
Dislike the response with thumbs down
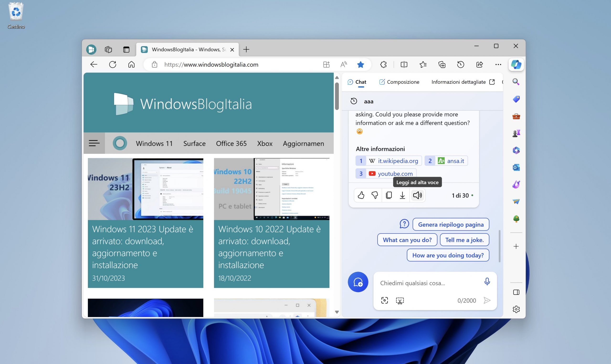click(375, 195)
